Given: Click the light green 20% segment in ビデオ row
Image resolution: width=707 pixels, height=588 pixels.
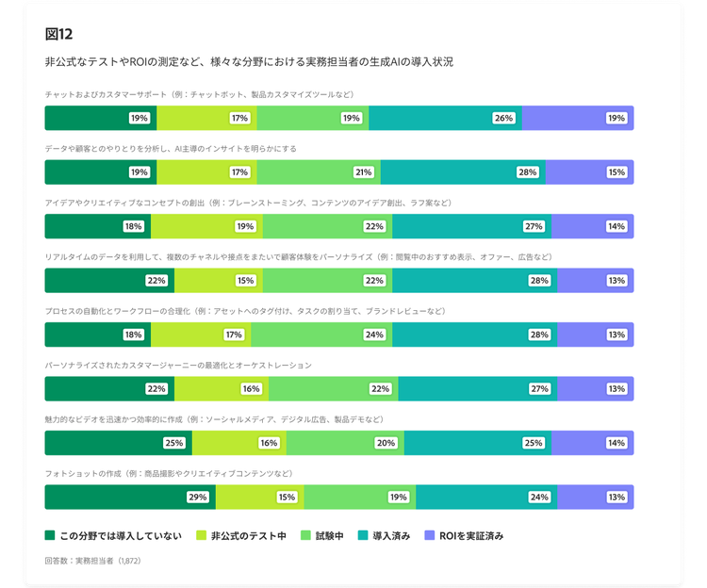Looking at the screenshot, I should point(345,443).
